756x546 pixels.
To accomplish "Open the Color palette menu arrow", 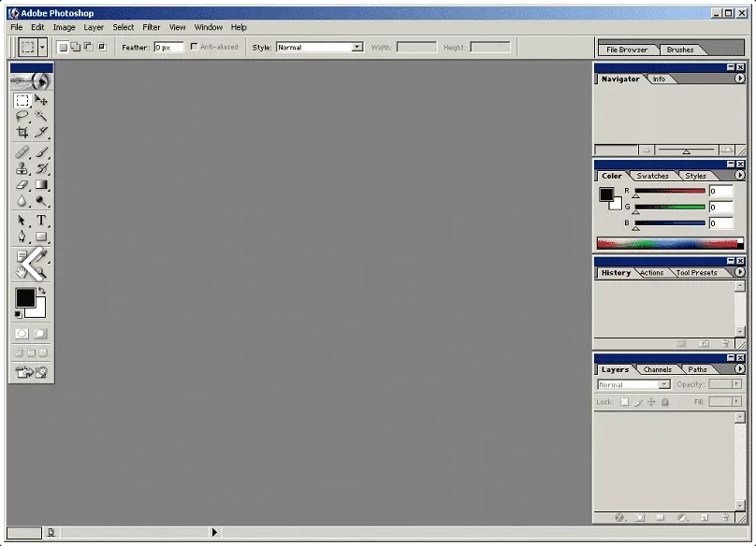I will (x=739, y=176).
